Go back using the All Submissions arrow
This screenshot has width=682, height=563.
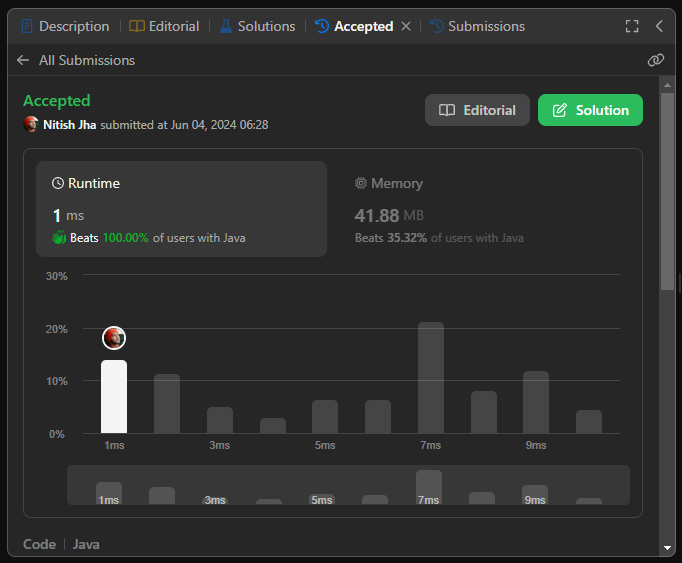coord(23,60)
